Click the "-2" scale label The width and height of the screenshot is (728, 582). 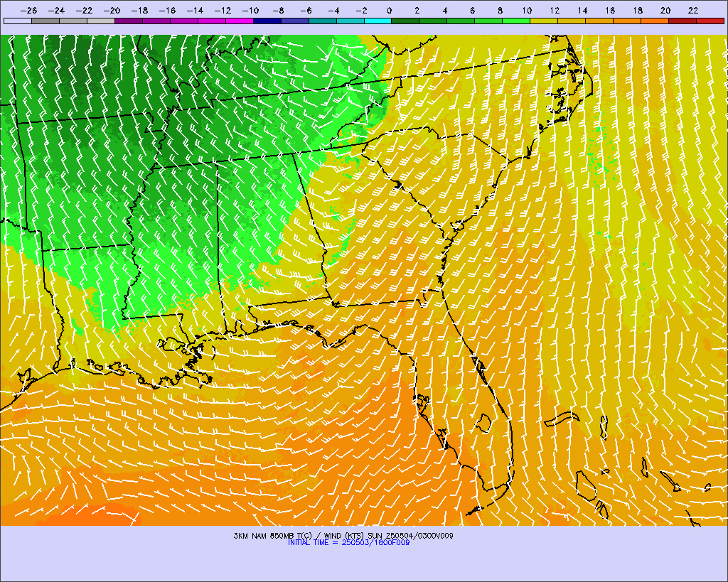click(x=361, y=10)
